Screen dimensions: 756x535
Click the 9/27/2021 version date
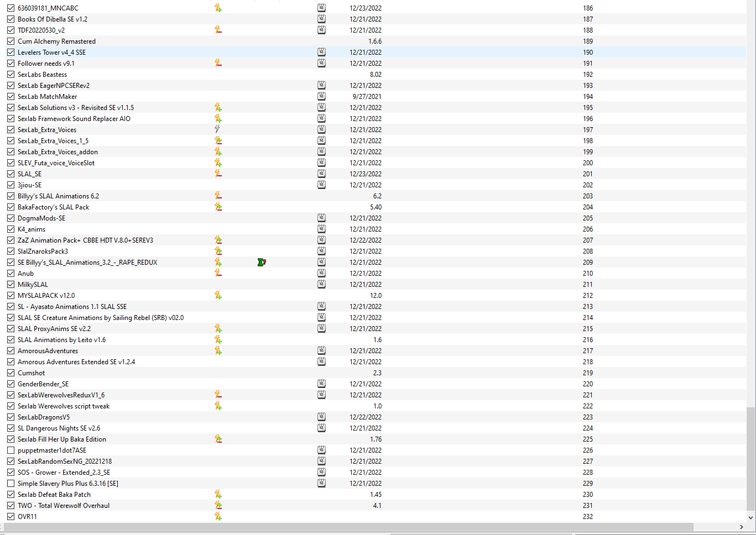point(367,97)
